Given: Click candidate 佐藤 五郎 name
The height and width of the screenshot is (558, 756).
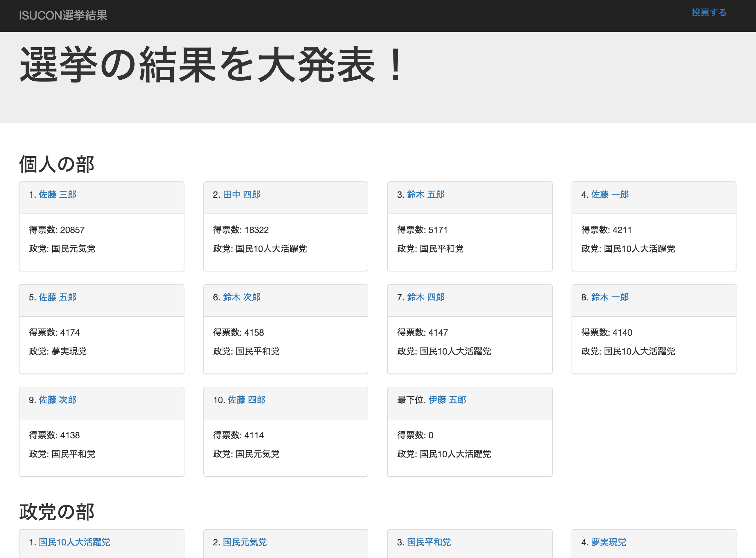Looking at the screenshot, I should tap(57, 297).
